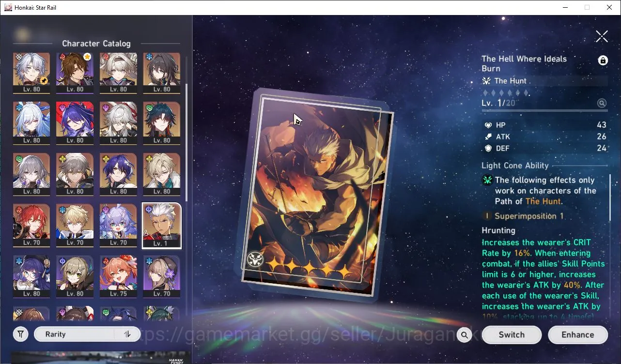This screenshot has height=364, width=621.
Task: Select Dr. Ratio's dark-blue-haired portrait
Action: pos(118,174)
